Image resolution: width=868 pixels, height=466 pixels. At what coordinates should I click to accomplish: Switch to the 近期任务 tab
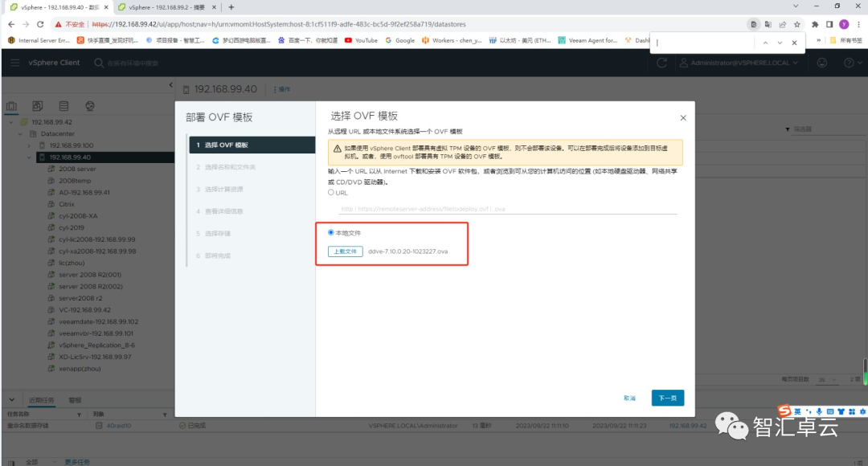pos(42,400)
